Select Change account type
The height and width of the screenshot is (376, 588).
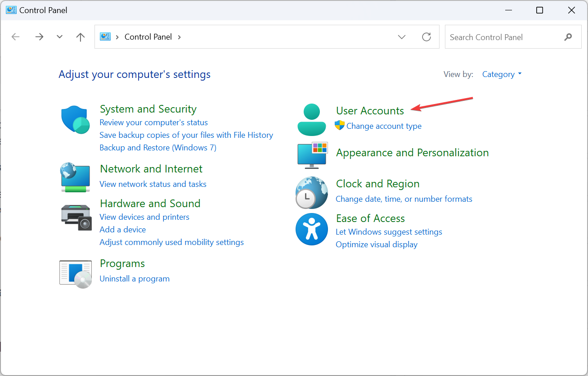(384, 126)
